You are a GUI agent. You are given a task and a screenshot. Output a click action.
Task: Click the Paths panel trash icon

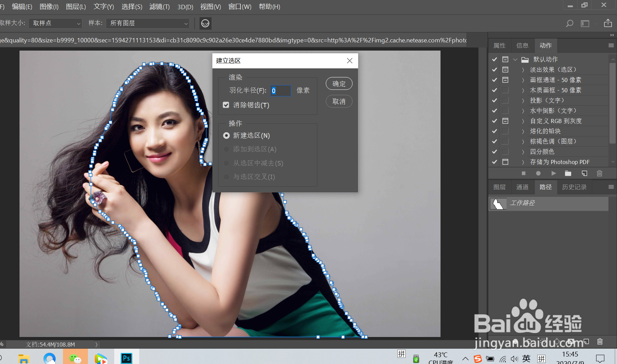(600, 341)
